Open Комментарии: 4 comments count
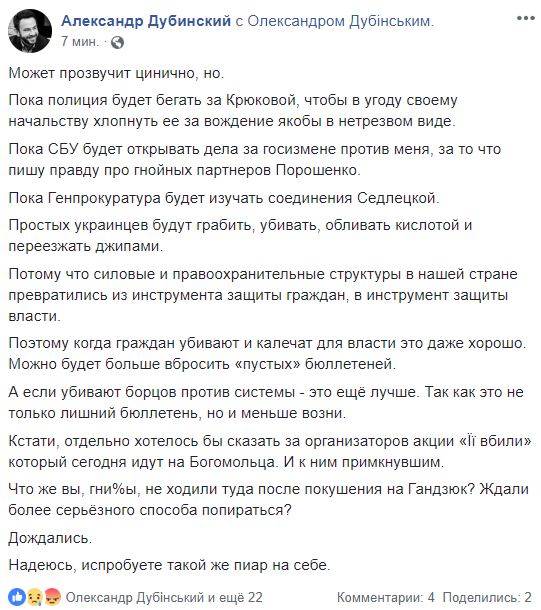Screen dimensions: 541x610 pyautogui.click(x=385, y=597)
